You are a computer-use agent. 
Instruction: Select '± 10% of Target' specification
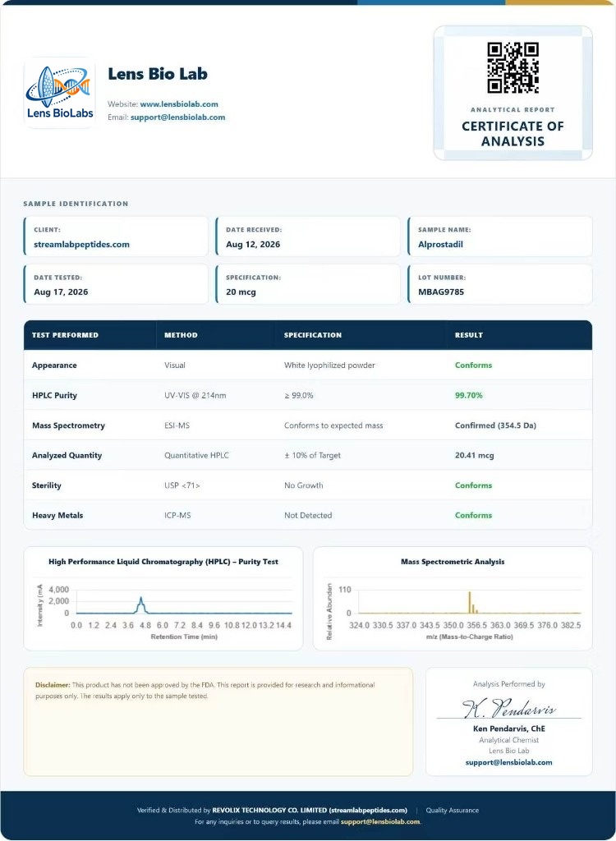[x=312, y=455]
